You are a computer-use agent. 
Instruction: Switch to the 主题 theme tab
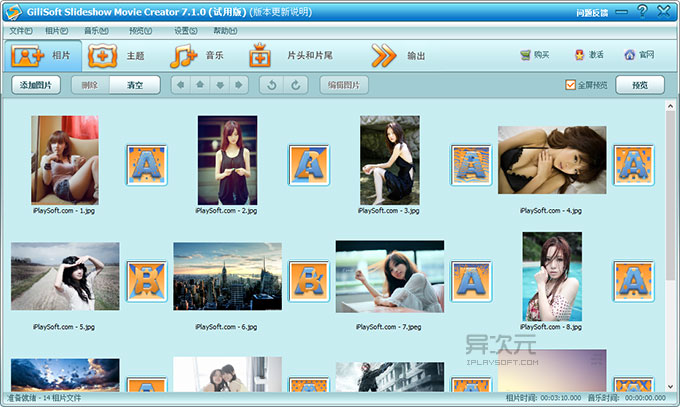(x=116, y=56)
